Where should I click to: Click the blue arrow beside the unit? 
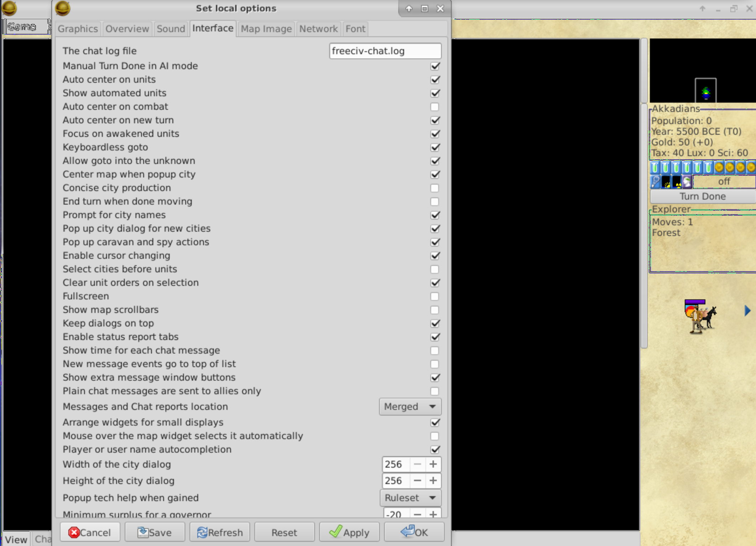point(747,311)
